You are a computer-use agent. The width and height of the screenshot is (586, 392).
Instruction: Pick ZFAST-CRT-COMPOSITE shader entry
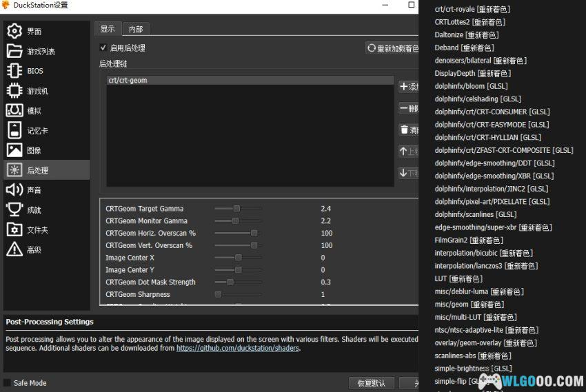(x=504, y=150)
